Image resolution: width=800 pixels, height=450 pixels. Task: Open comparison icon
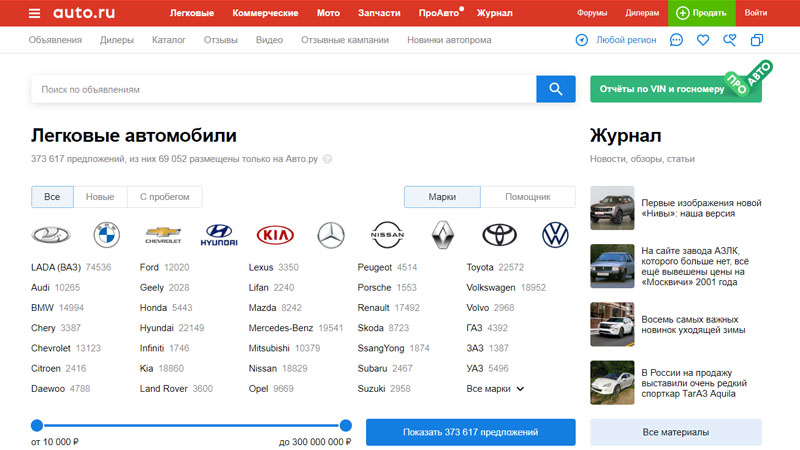click(757, 40)
